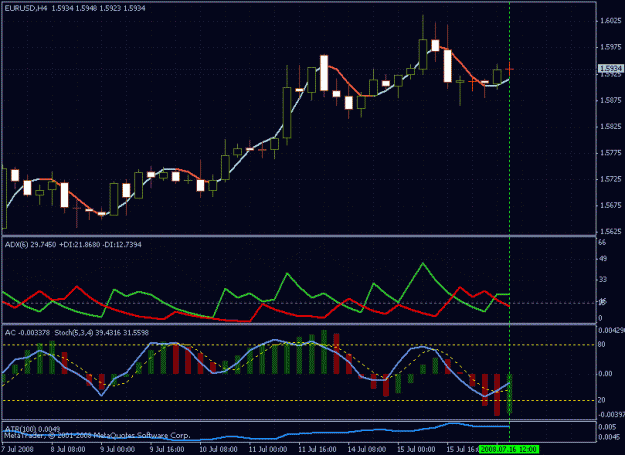Click the 1.5775 price axis label
Screen dimensions: 625x455
[x=611, y=153]
